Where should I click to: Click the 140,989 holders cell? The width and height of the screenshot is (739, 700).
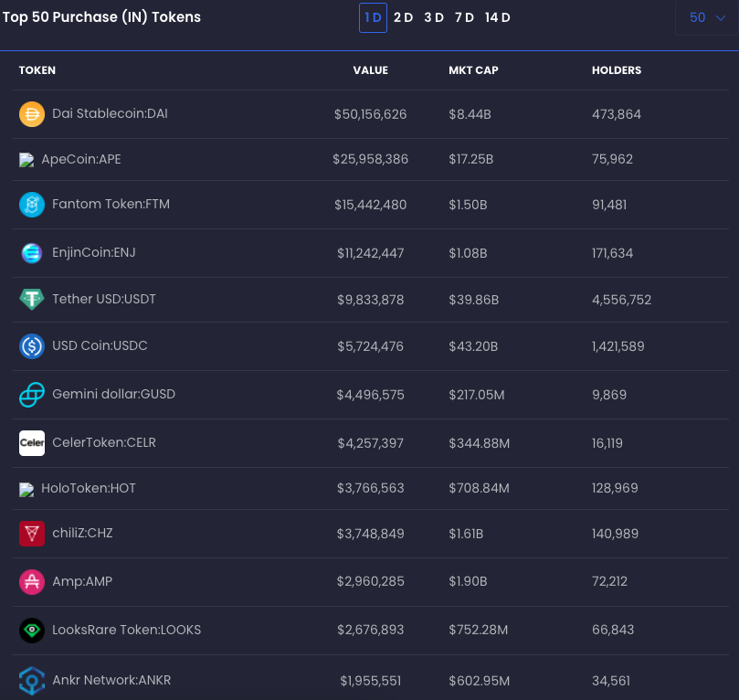(615, 534)
